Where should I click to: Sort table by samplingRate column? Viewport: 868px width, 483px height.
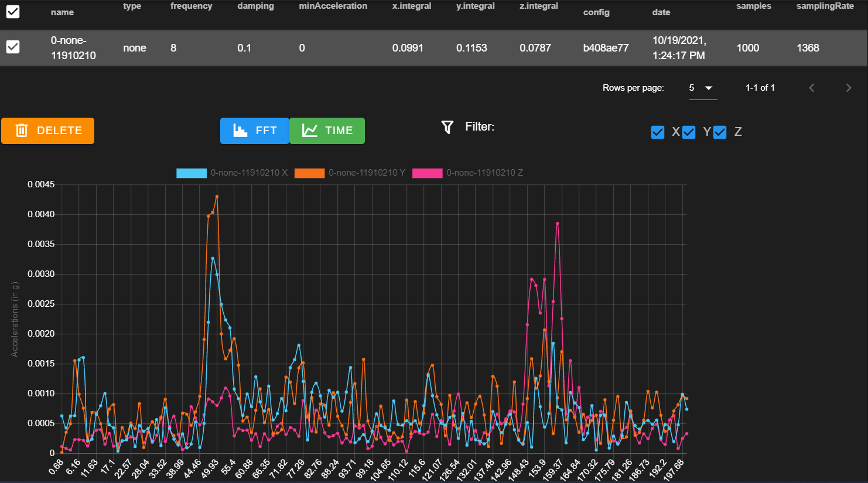825,6
